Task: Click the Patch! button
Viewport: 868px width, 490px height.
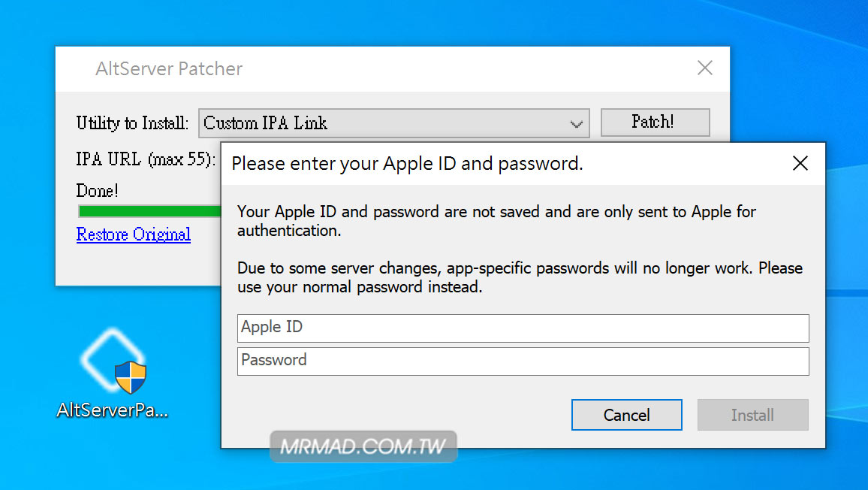Action: [x=655, y=122]
